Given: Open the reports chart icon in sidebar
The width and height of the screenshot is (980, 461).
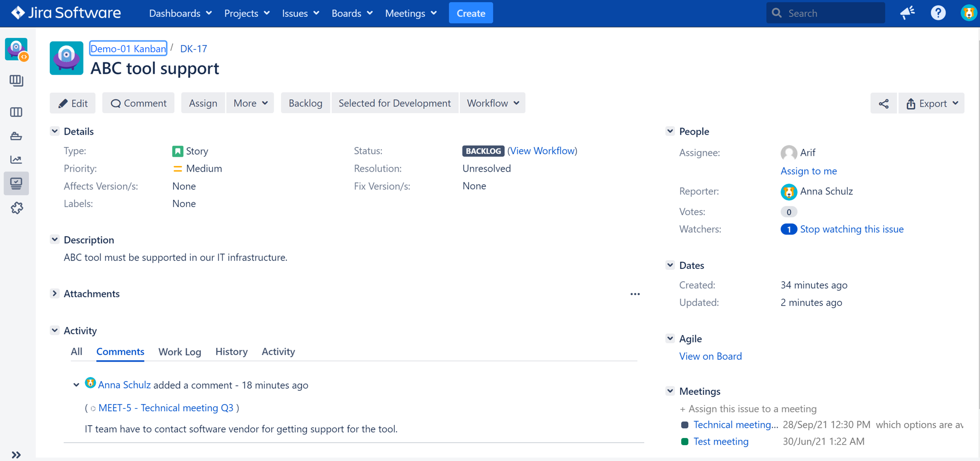Looking at the screenshot, I should pos(16,160).
